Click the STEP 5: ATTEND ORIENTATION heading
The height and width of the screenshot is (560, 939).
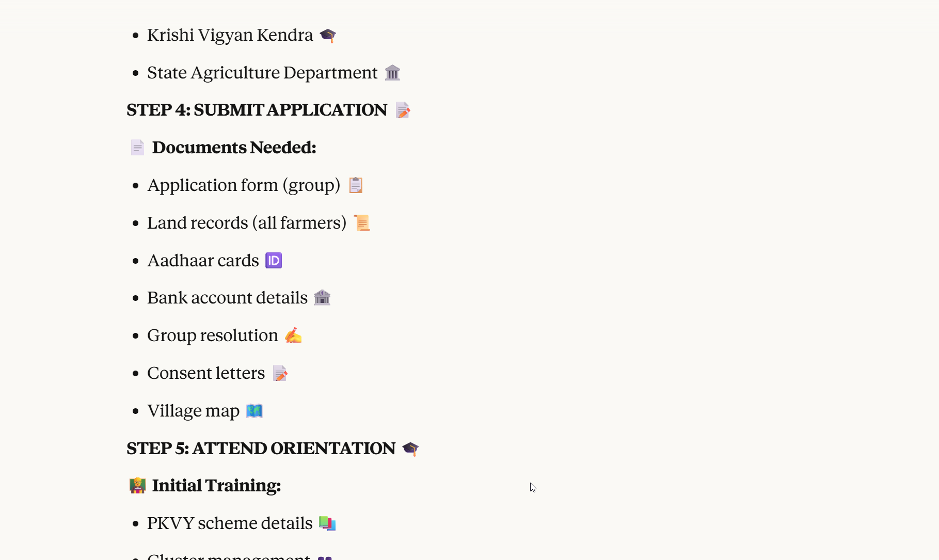261,449
